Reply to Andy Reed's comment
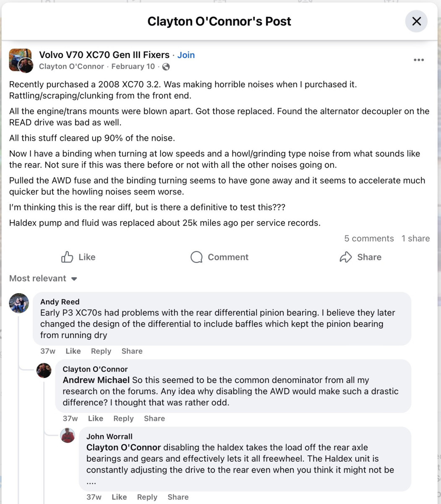 [101, 351]
